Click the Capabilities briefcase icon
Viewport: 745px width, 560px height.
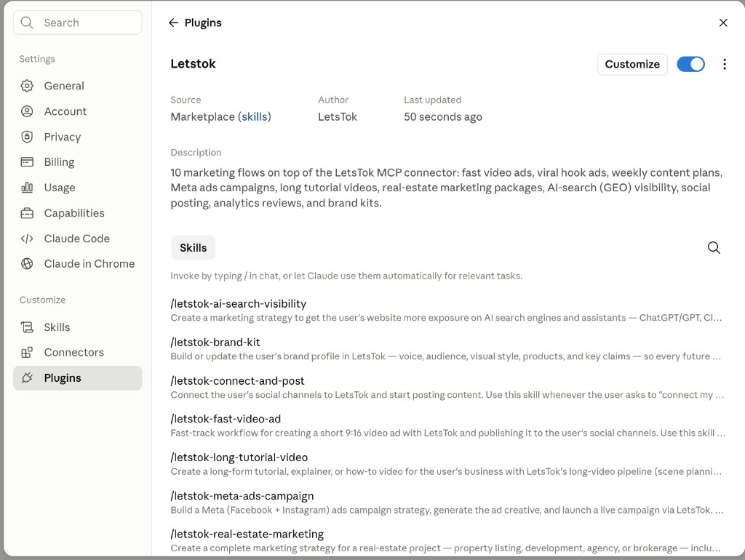(x=27, y=213)
